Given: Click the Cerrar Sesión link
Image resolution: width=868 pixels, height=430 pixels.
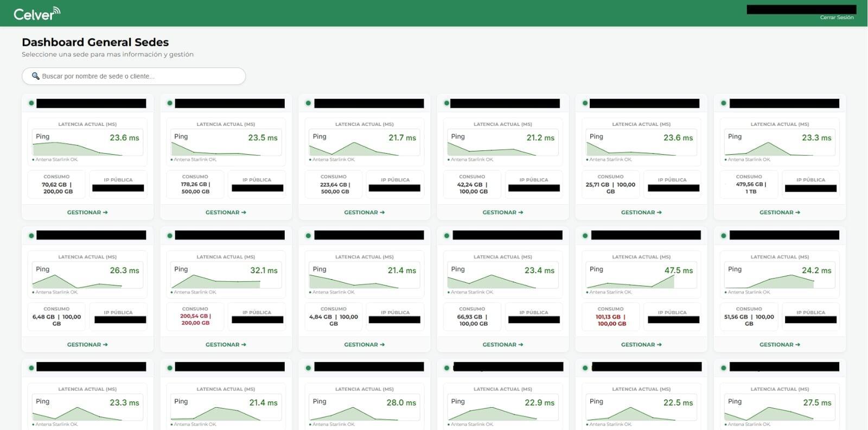Looking at the screenshot, I should [x=837, y=17].
